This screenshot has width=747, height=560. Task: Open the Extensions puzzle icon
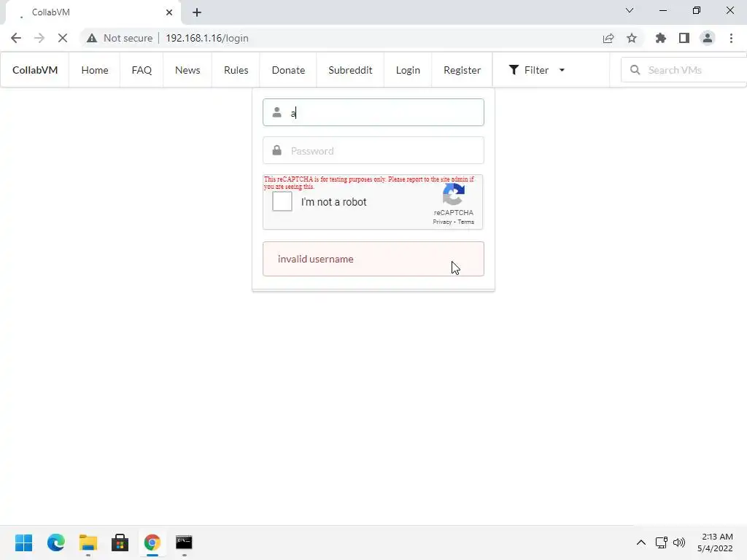661,38
